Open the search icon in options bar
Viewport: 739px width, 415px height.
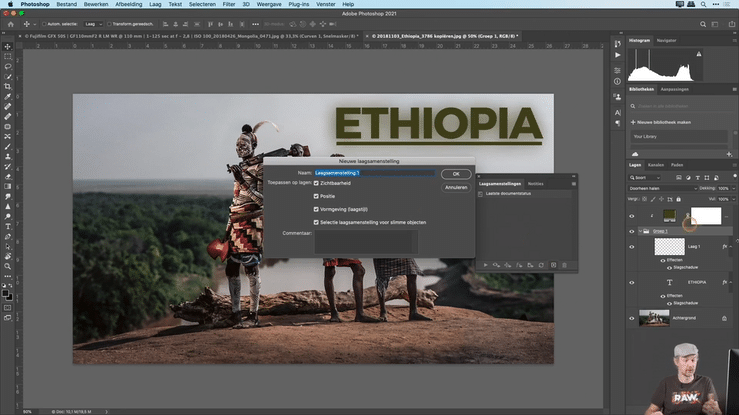coord(703,24)
